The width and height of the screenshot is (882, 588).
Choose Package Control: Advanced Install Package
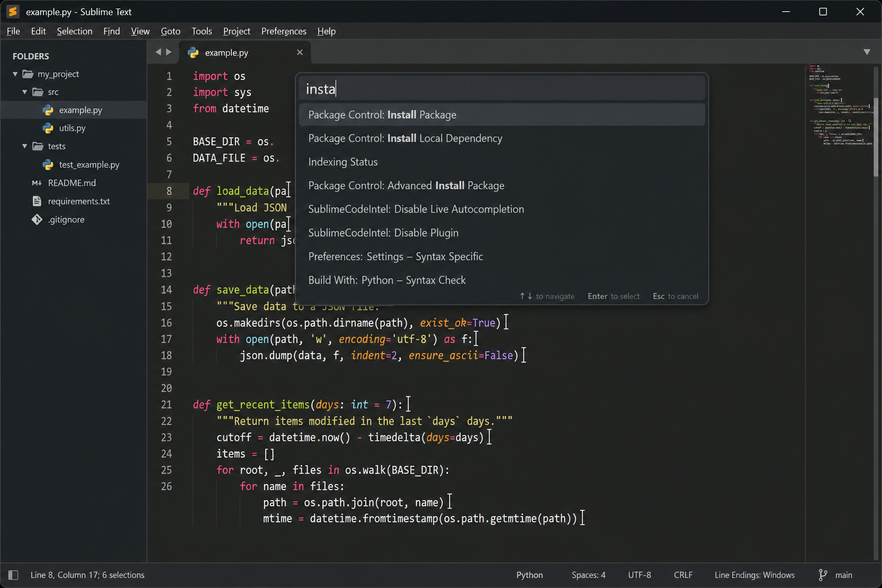pos(502,185)
